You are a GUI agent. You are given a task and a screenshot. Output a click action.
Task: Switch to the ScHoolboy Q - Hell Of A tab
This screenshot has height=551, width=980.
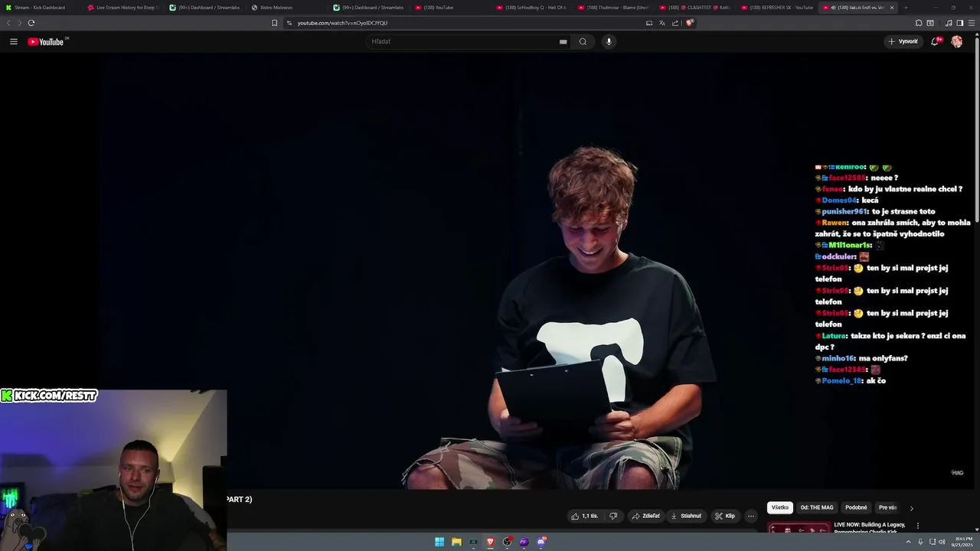pyautogui.click(x=531, y=8)
